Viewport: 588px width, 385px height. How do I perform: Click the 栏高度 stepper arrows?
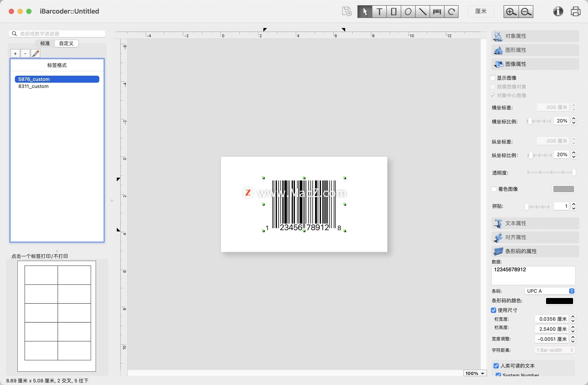573,329
